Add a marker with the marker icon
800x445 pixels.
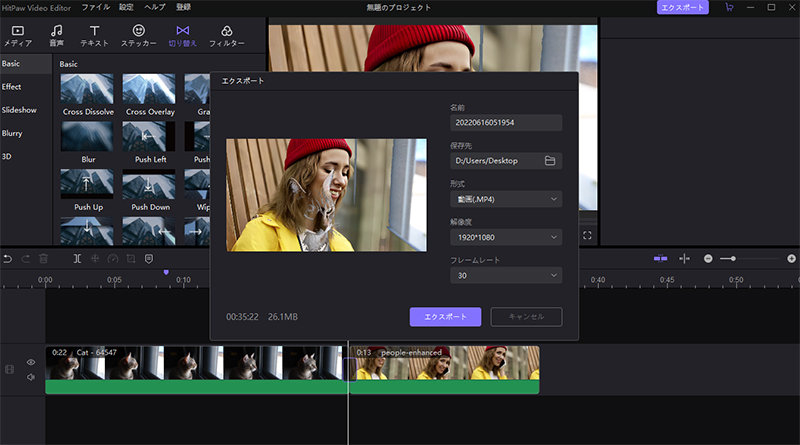tap(149, 259)
